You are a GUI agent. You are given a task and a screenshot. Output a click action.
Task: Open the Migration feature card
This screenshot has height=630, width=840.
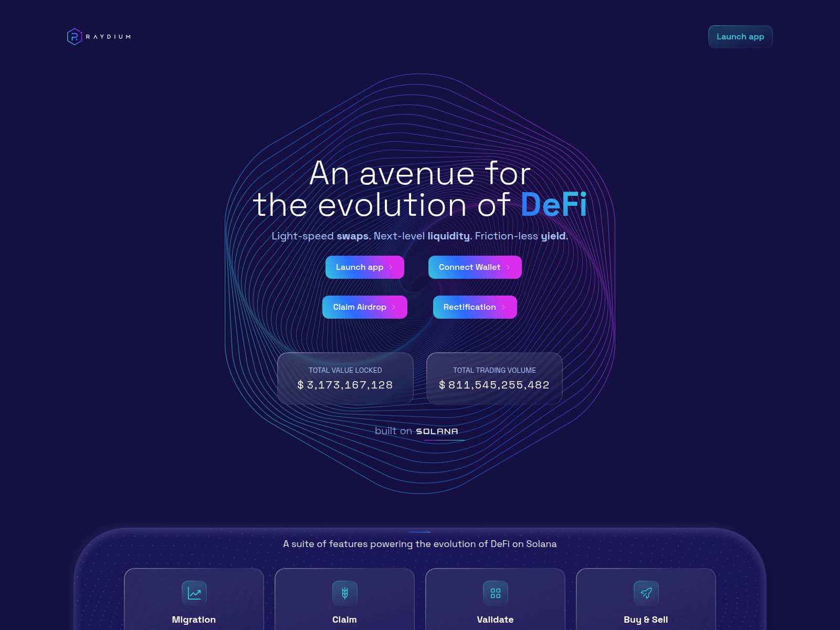point(194,600)
